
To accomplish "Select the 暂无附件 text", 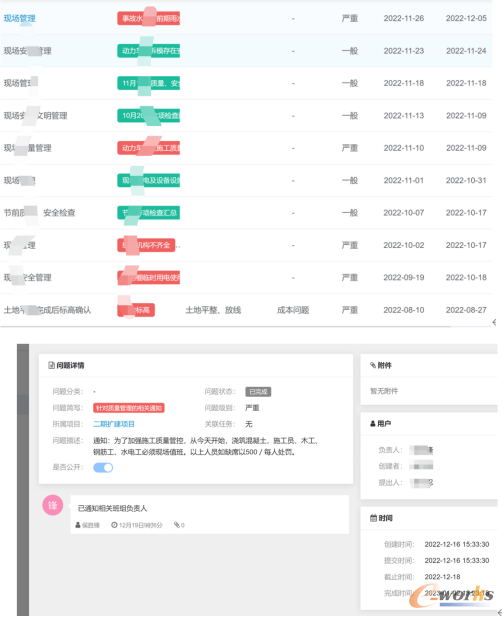I will [384, 391].
